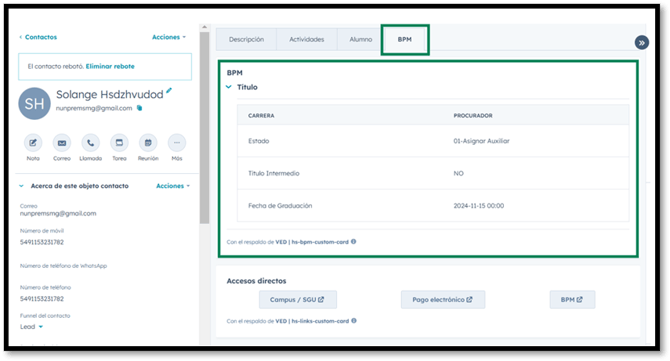This screenshot has height=361, width=670.
Task: Click Eliminar rebote link
Action: pos(110,66)
